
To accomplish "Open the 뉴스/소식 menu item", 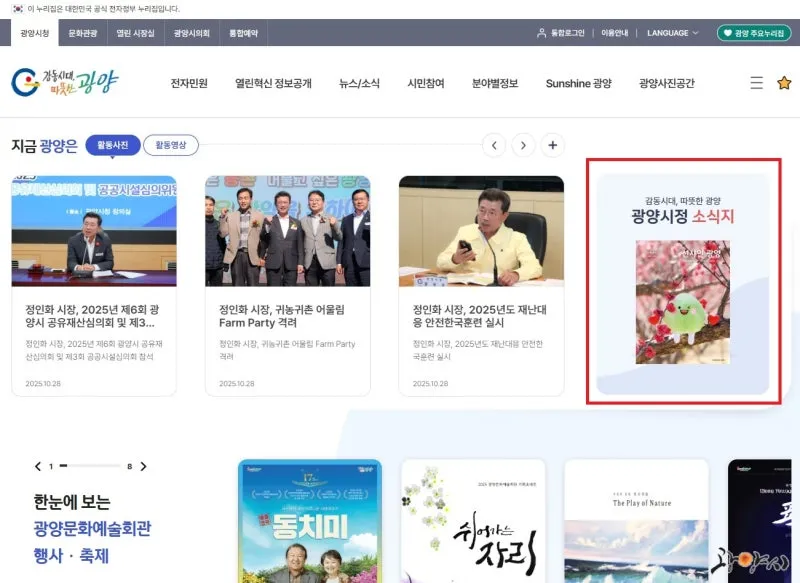I will pos(359,84).
